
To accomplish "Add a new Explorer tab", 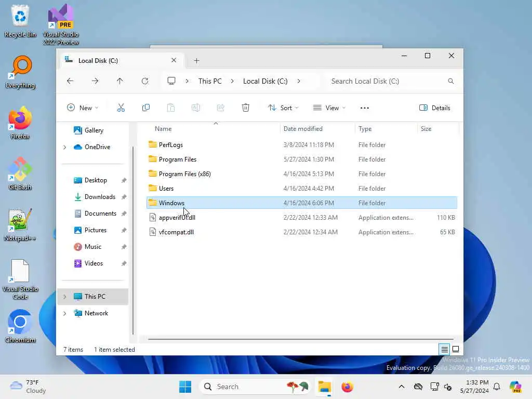I will [x=196, y=61].
